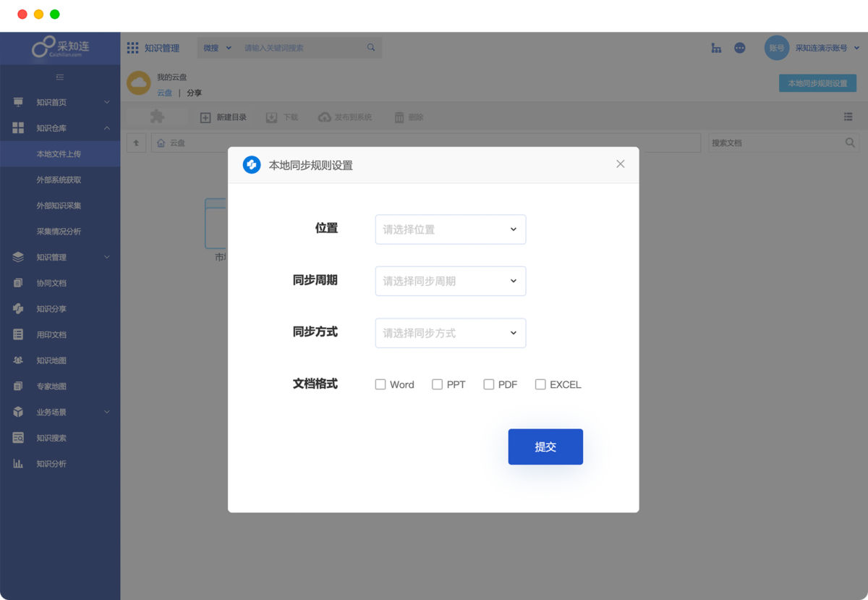The height and width of the screenshot is (600, 868).
Task: Collapse the sidebar with the menu toggle icon
Action: 60,77
